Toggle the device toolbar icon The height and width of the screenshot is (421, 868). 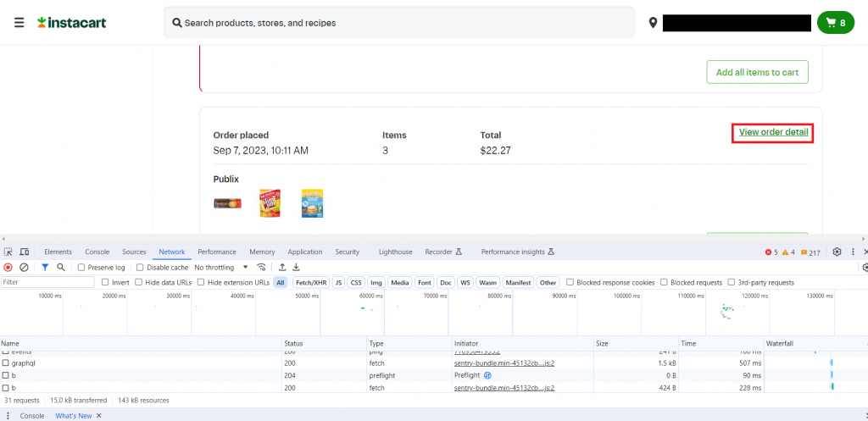click(x=25, y=252)
